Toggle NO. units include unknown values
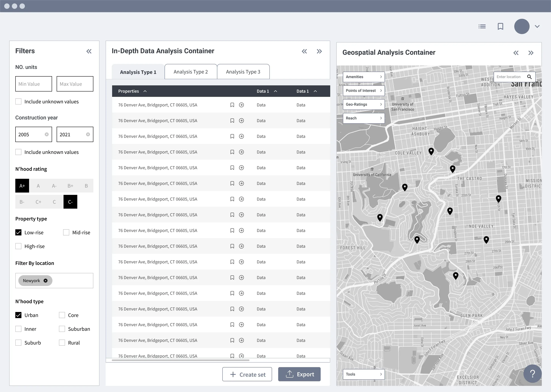The width and height of the screenshot is (551, 392). tap(18, 101)
